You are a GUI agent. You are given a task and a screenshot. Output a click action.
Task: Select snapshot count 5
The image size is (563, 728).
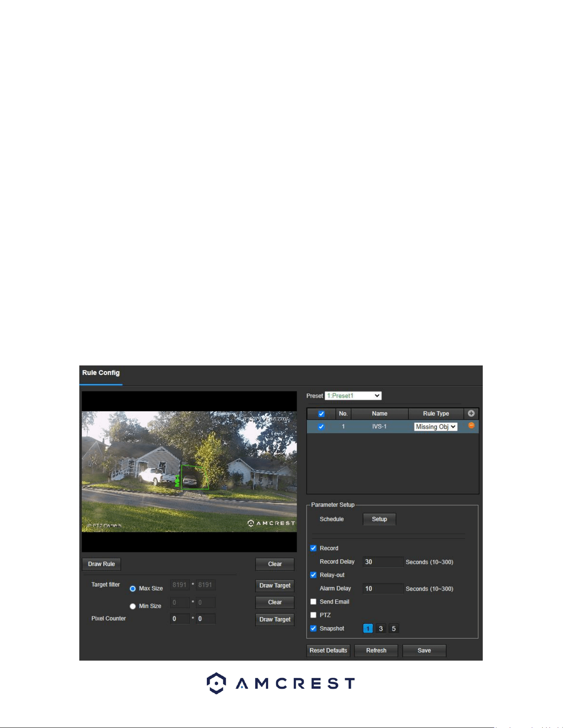tap(394, 629)
